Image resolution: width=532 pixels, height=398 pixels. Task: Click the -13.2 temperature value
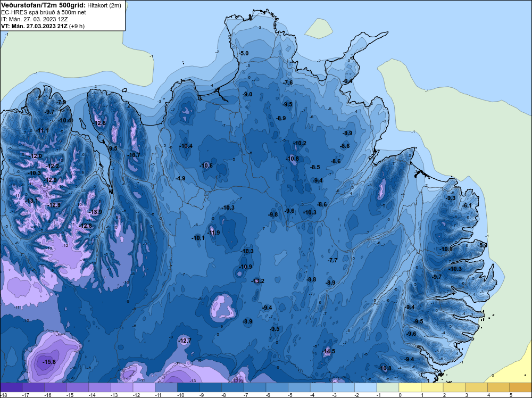point(257,281)
